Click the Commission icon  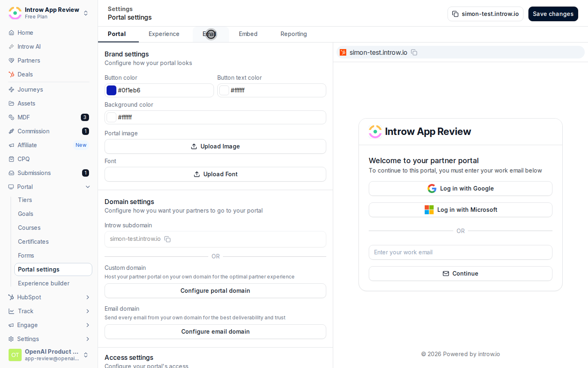pos(11,131)
